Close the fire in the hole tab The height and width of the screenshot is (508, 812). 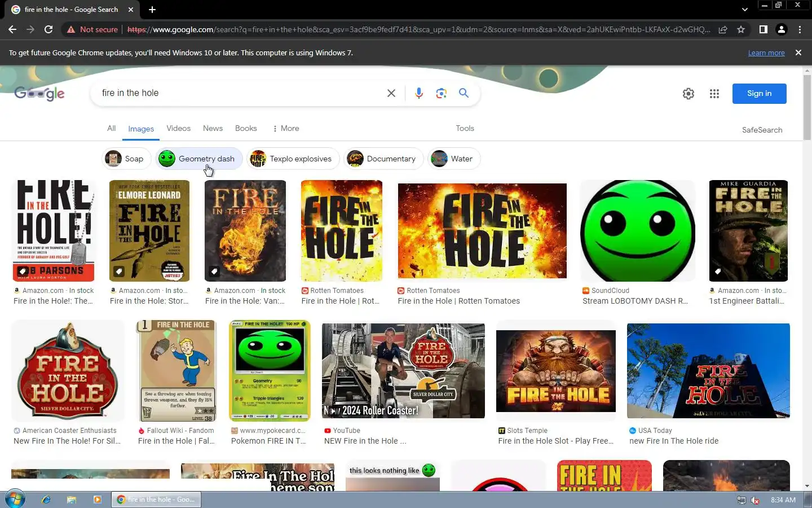coord(131,10)
